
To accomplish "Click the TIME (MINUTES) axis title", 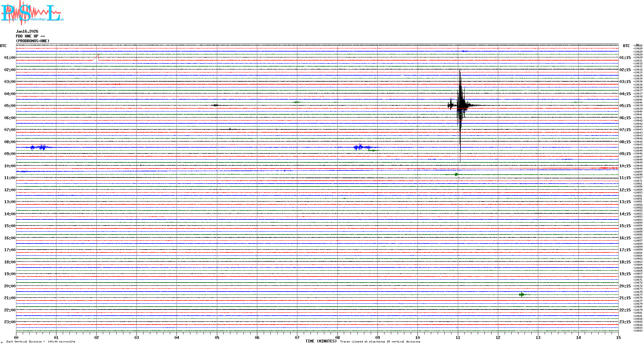I will click(321, 341).
